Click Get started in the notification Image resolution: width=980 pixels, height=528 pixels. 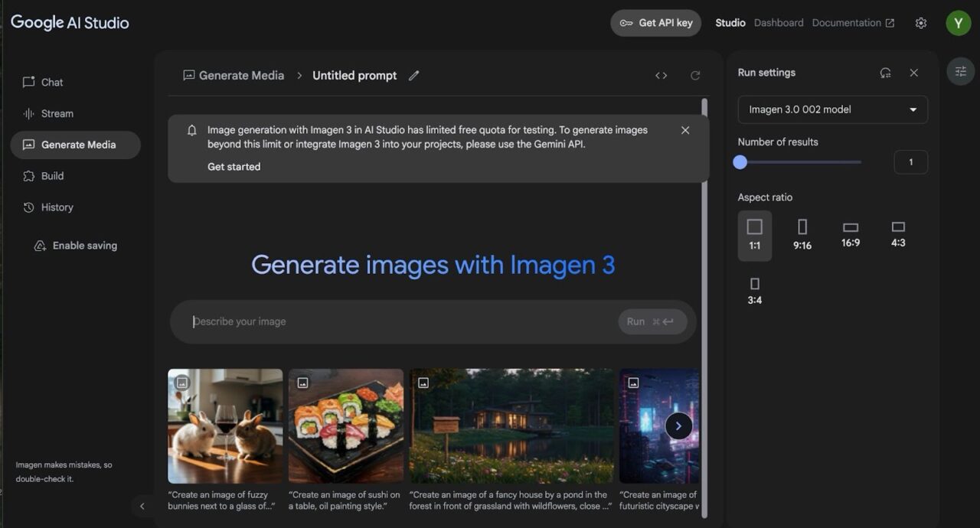click(x=234, y=167)
